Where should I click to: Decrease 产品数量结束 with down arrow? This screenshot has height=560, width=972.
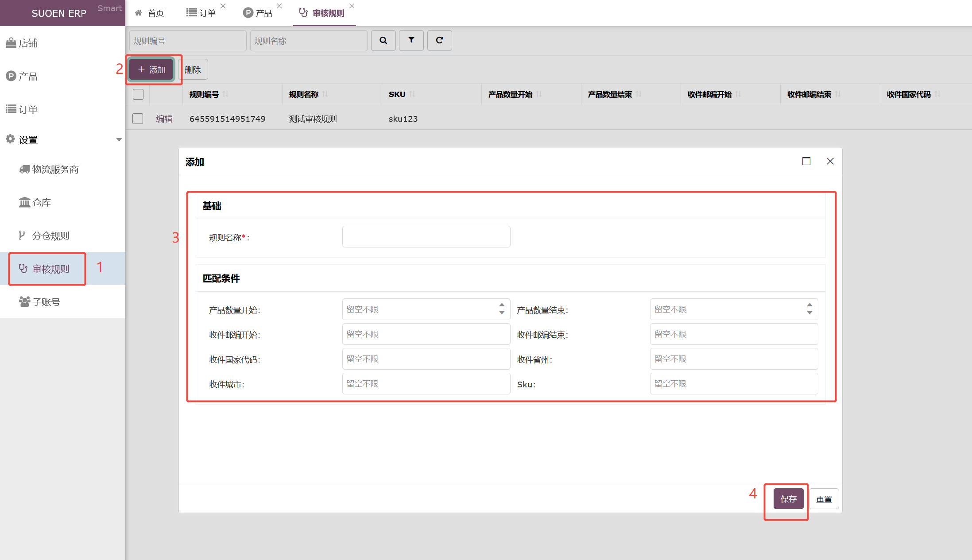(809, 313)
